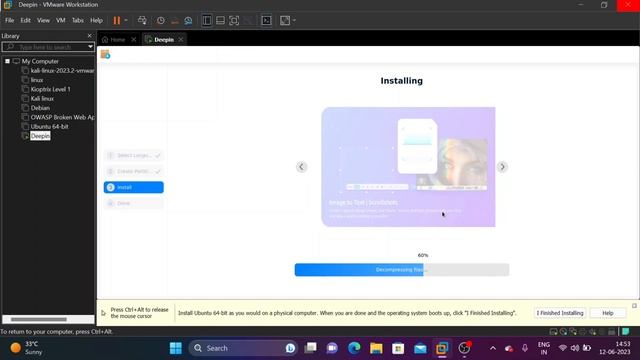Click the Windows taskbar Search box
The height and width of the screenshot is (360, 640).
pos(244,348)
